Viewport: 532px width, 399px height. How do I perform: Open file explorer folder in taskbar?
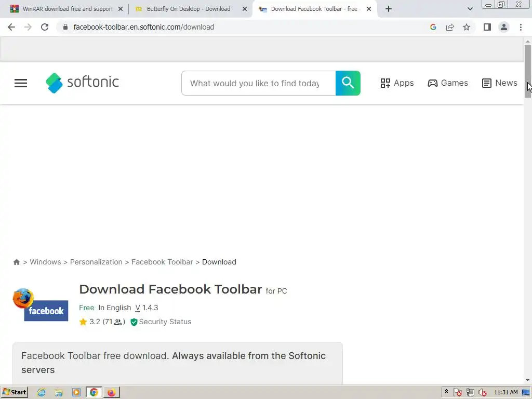[x=59, y=393]
